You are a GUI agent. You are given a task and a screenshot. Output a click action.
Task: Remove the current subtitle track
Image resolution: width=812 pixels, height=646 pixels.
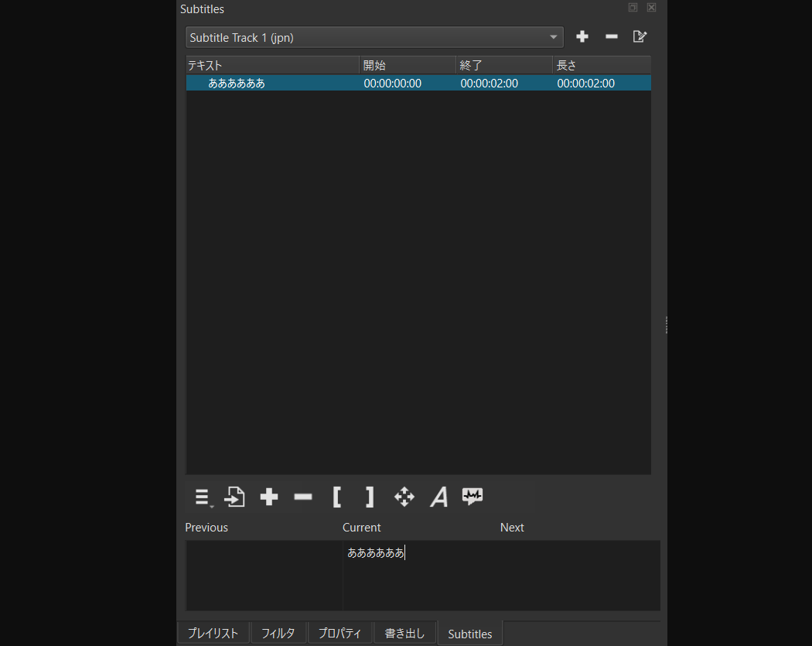612,37
